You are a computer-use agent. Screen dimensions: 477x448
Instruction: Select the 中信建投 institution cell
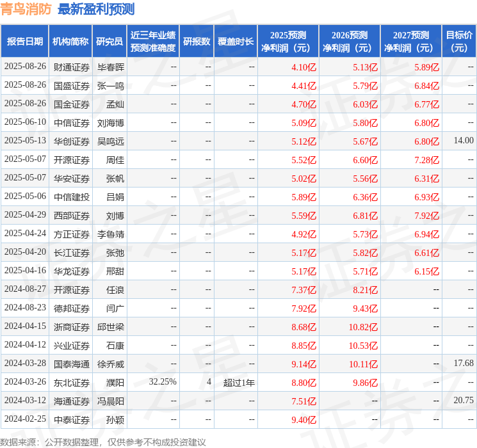point(72,197)
